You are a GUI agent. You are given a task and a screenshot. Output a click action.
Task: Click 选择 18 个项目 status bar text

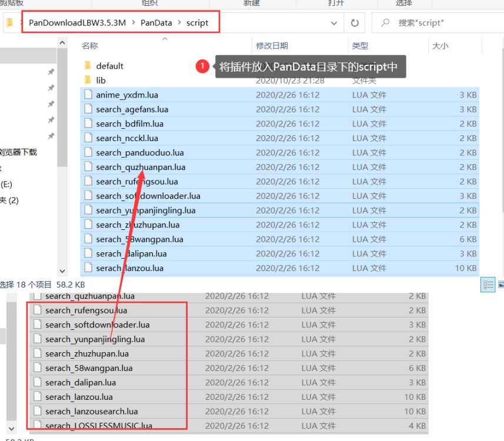(x=26, y=285)
